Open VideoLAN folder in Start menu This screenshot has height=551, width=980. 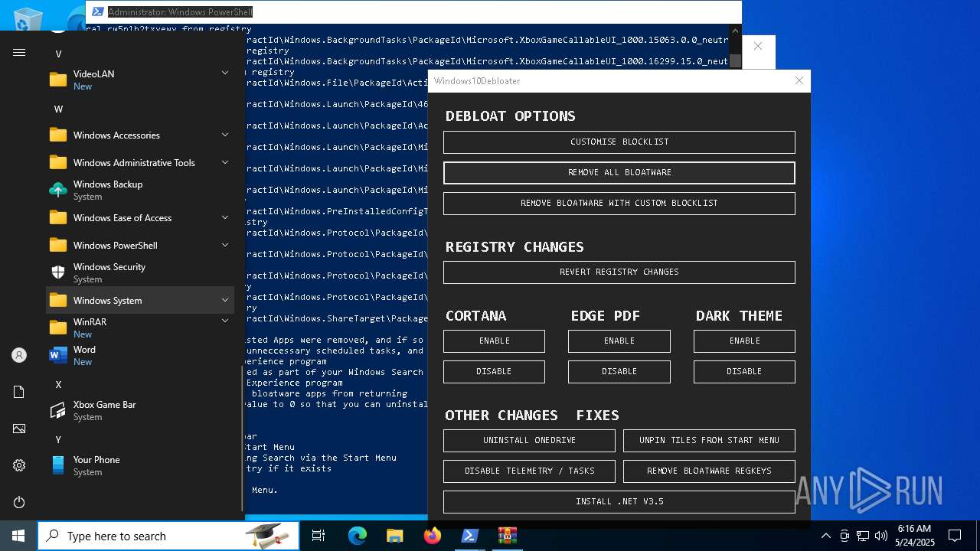click(x=139, y=80)
